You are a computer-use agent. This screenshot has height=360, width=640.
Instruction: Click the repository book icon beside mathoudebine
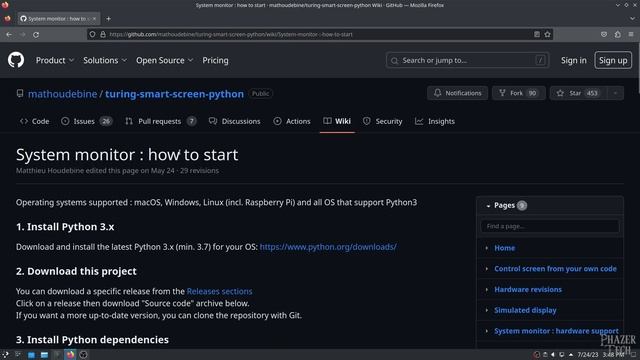(20, 93)
